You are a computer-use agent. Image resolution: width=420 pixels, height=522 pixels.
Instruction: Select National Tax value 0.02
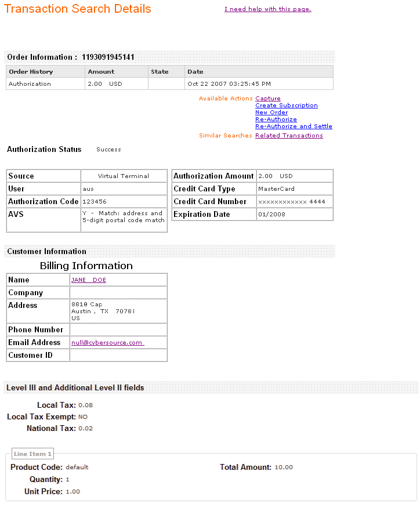[x=86, y=429]
